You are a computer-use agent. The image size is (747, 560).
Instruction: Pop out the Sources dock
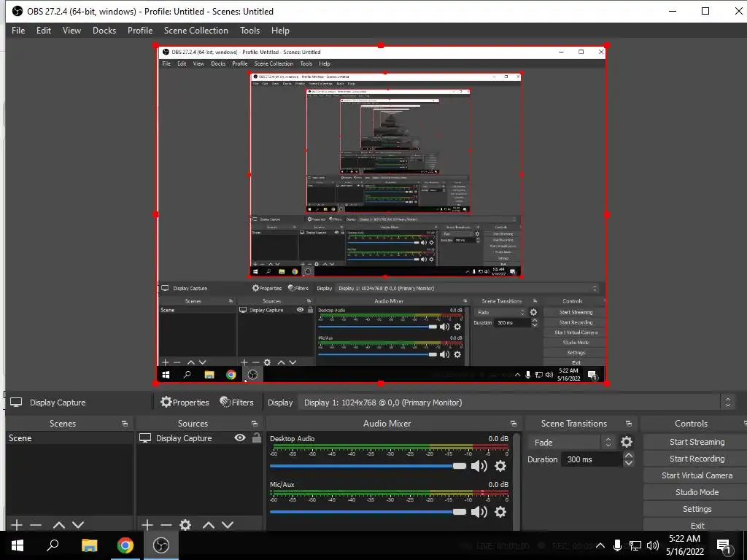coord(255,424)
